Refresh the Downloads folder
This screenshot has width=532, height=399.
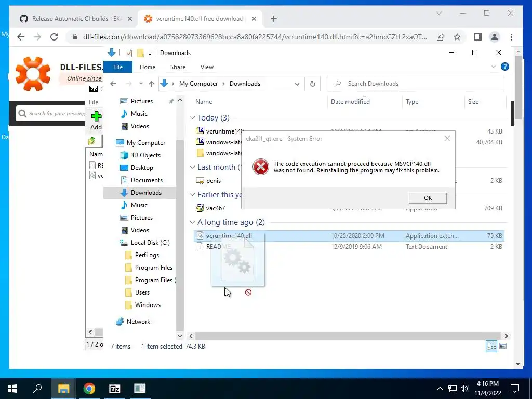tap(312, 84)
